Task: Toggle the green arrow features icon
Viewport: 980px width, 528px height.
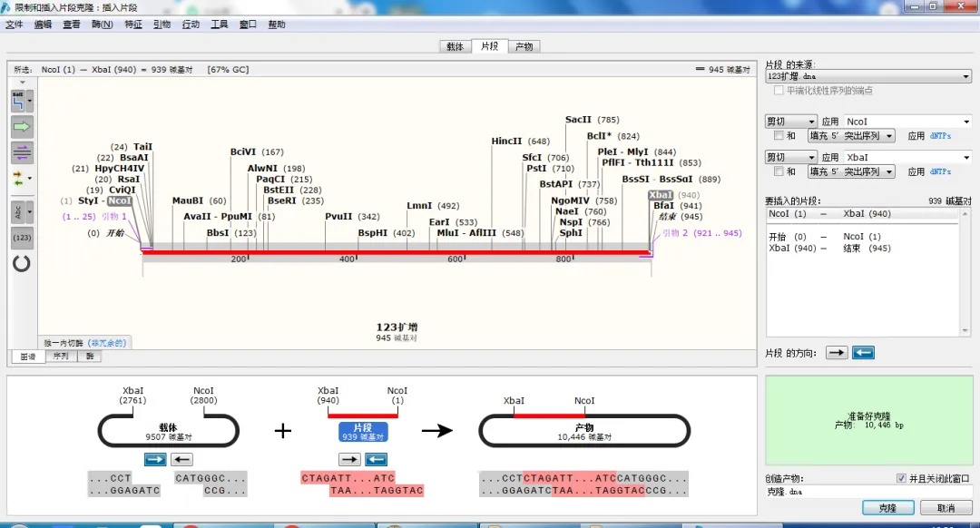Action: (x=22, y=126)
